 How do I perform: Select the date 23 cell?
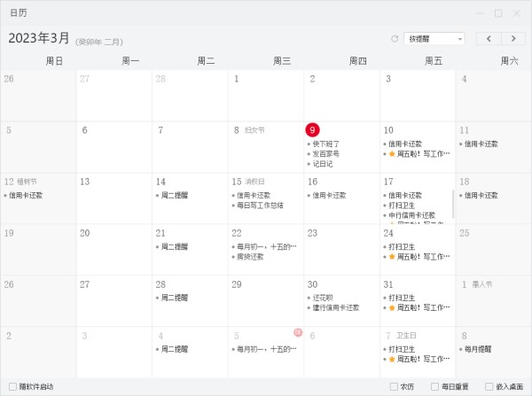[x=342, y=250]
